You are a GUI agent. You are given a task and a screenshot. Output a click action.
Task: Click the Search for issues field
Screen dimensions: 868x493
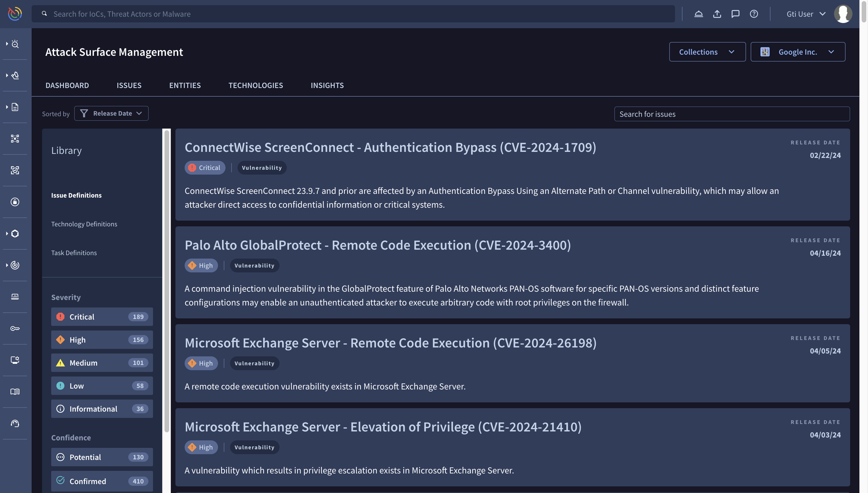tap(732, 114)
